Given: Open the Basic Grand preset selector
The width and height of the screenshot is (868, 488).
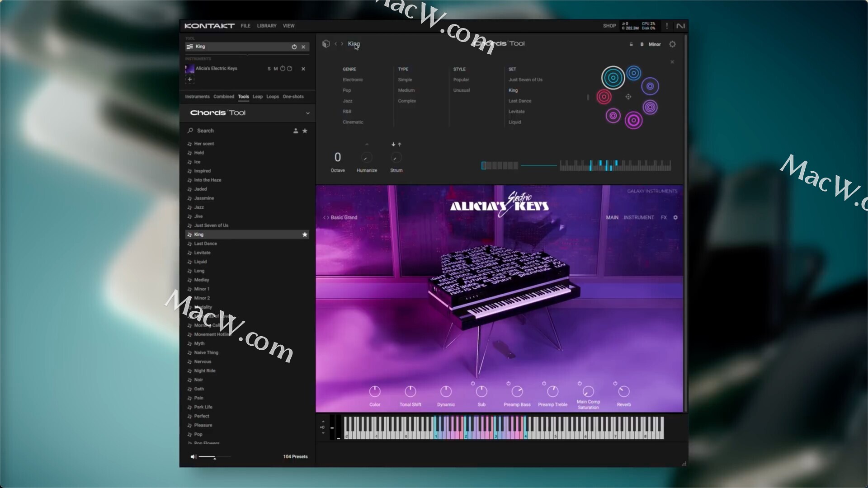Looking at the screenshot, I should tap(344, 218).
